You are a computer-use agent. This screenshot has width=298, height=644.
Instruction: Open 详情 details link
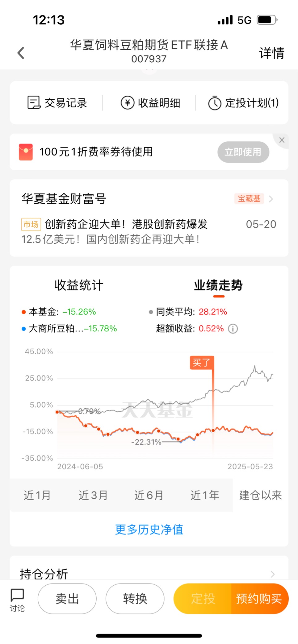tap(271, 53)
